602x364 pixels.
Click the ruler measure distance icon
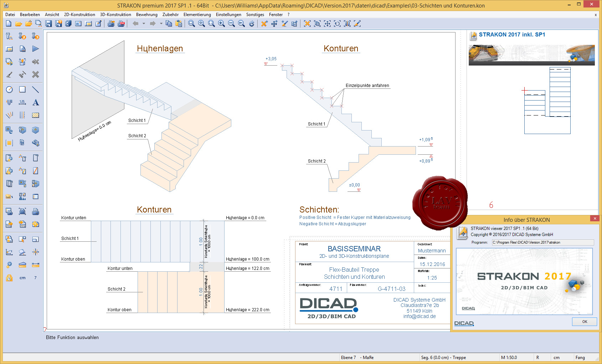coord(35,265)
